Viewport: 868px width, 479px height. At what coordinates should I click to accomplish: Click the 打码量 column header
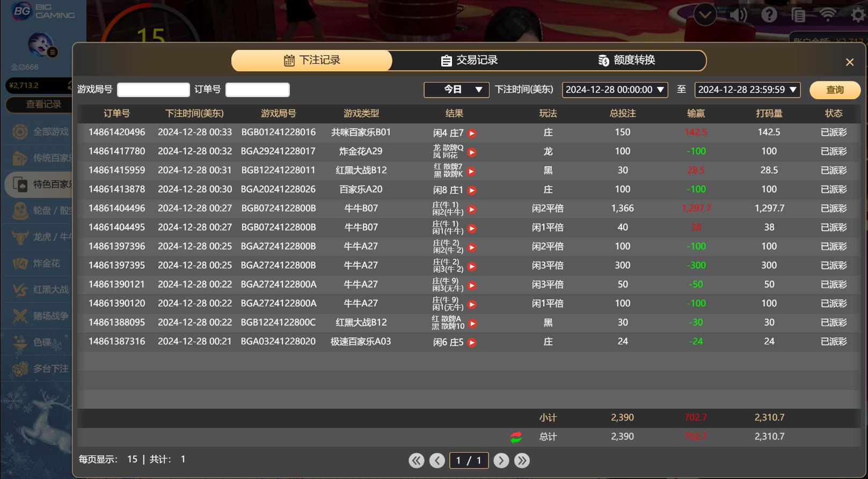tap(769, 113)
